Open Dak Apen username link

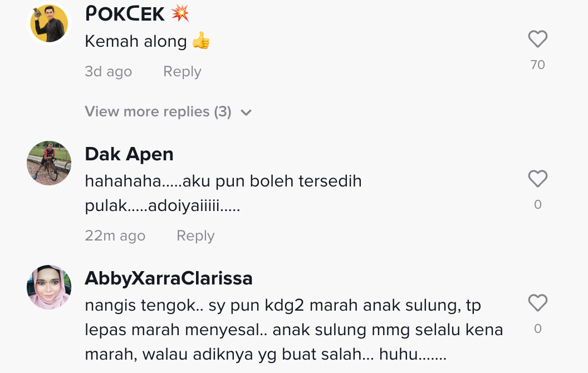(129, 154)
